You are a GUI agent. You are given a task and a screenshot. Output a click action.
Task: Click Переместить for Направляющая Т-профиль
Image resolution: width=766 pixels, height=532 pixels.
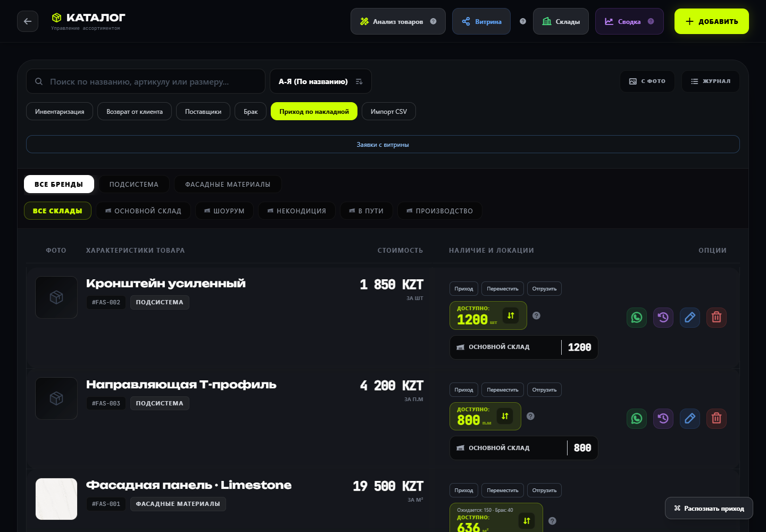click(x=503, y=389)
